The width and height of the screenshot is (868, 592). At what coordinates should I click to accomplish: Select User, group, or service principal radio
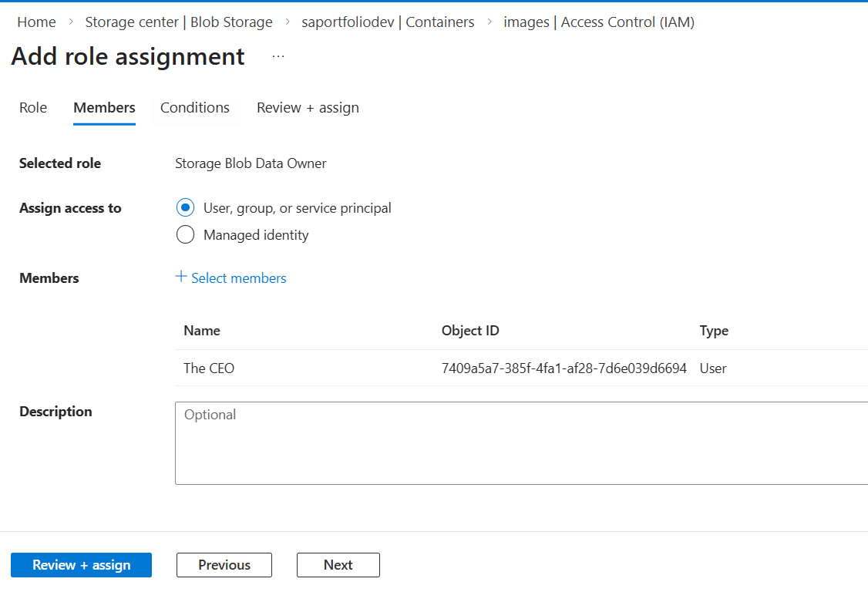185,208
